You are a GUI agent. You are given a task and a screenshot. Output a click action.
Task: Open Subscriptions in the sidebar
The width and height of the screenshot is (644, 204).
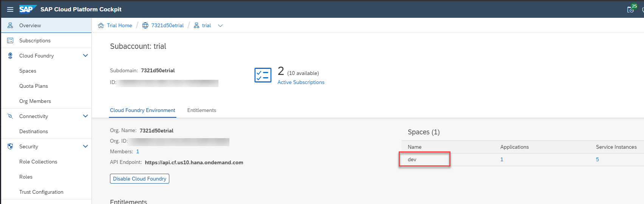pyautogui.click(x=46, y=40)
